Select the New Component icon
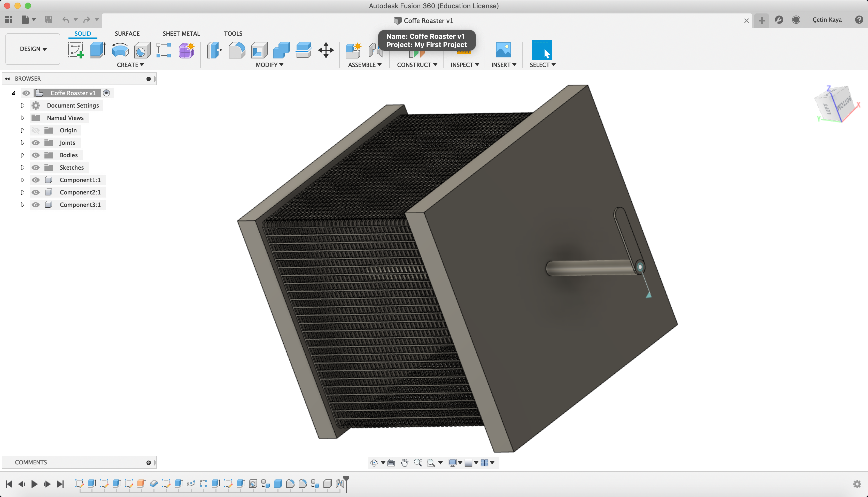This screenshot has height=497, width=868. click(353, 50)
